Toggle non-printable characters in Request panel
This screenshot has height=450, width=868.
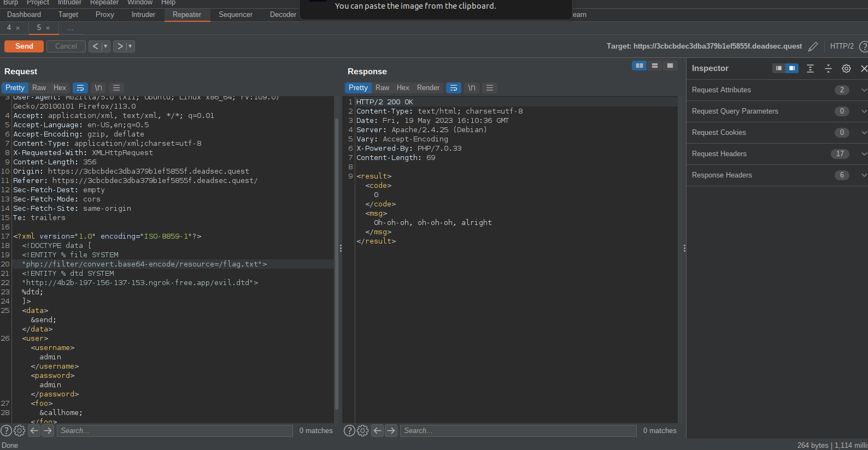click(x=98, y=88)
